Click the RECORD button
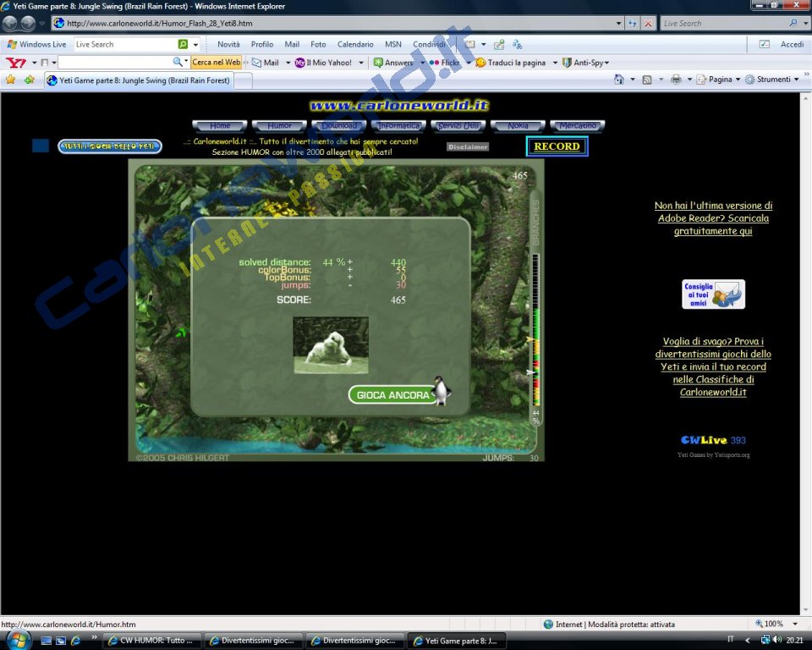Image resolution: width=812 pixels, height=650 pixels. [557, 146]
